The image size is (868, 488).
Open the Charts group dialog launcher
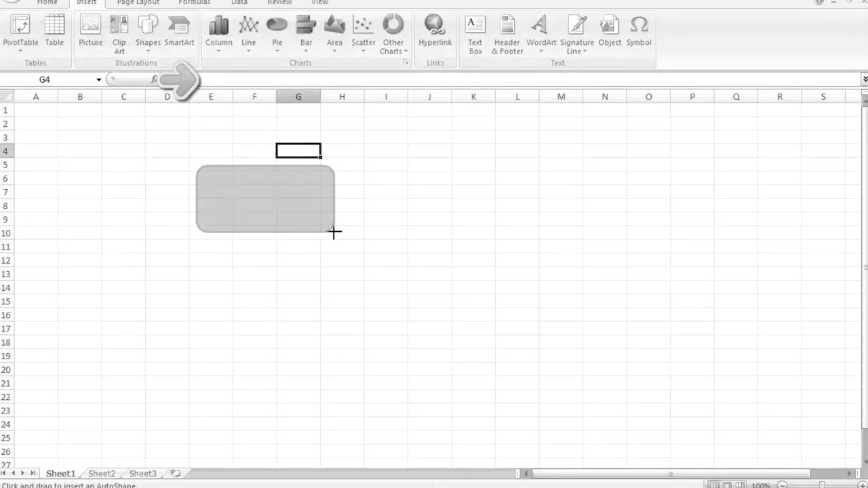point(406,62)
